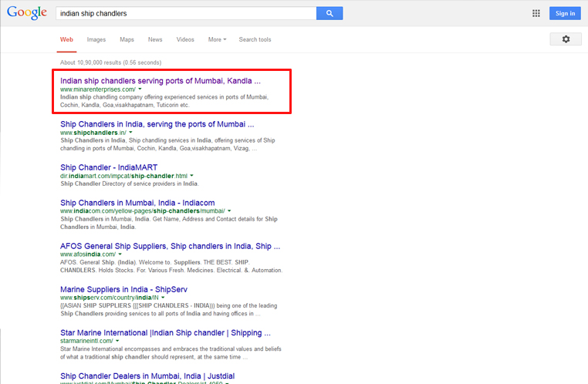Image resolution: width=588 pixels, height=384 pixels.
Task: Open Search tools options
Action: pyautogui.click(x=255, y=39)
